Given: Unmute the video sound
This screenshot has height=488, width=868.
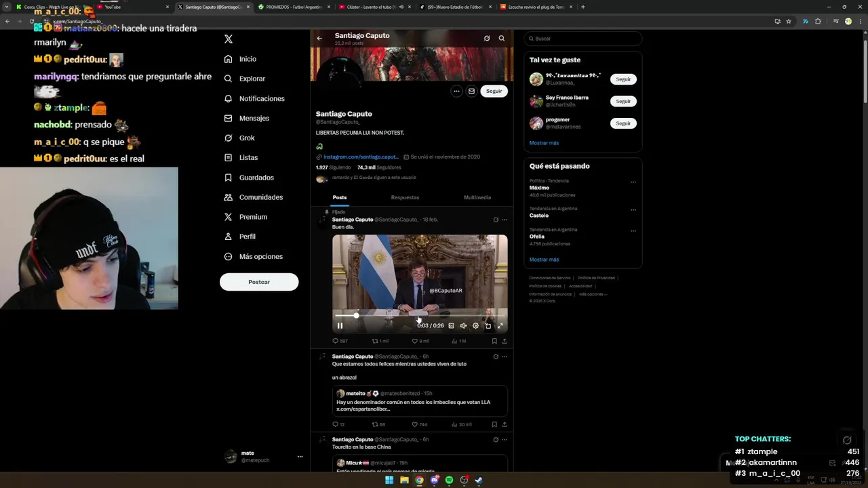Looking at the screenshot, I should coord(463,325).
